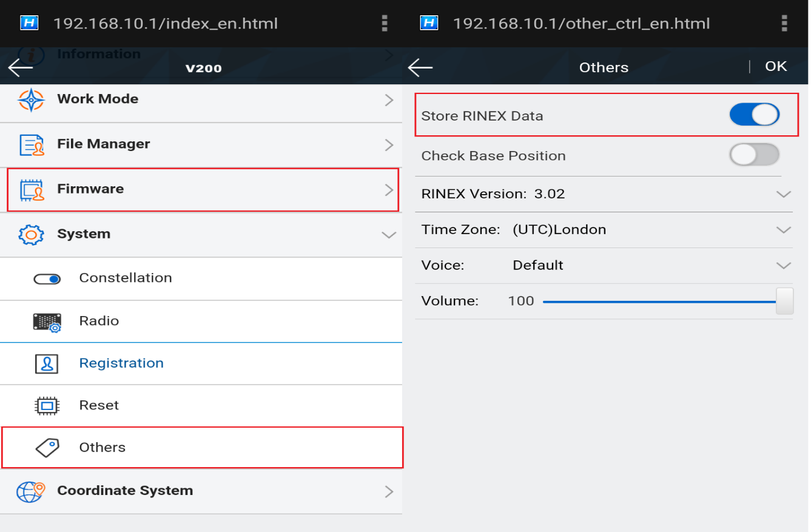Go back using the V200 header arrow
This screenshot has height=532, width=811.
pos(20,67)
